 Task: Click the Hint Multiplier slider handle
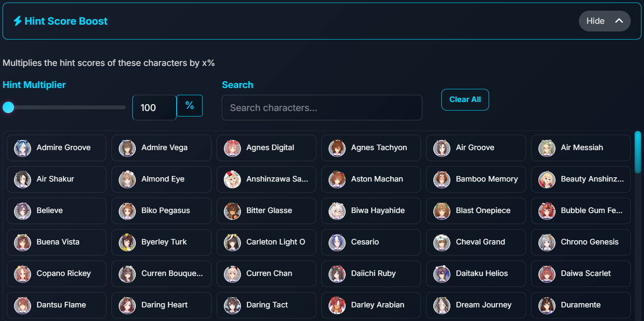[x=9, y=108]
